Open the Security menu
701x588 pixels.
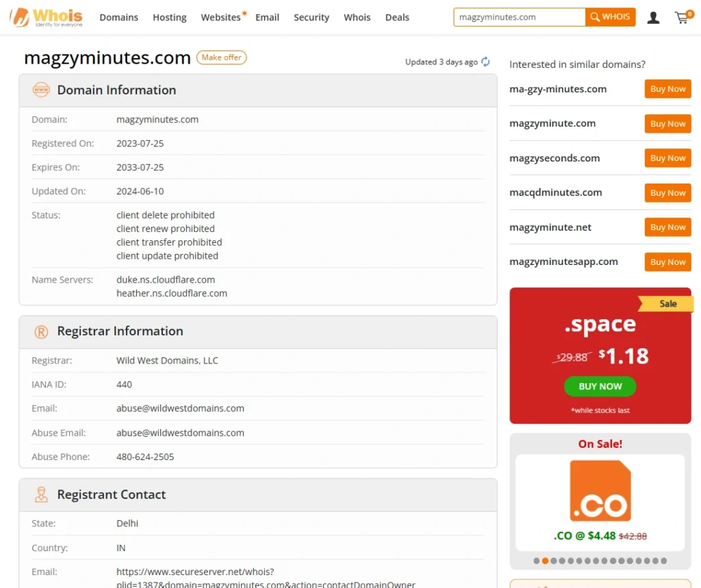(311, 17)
